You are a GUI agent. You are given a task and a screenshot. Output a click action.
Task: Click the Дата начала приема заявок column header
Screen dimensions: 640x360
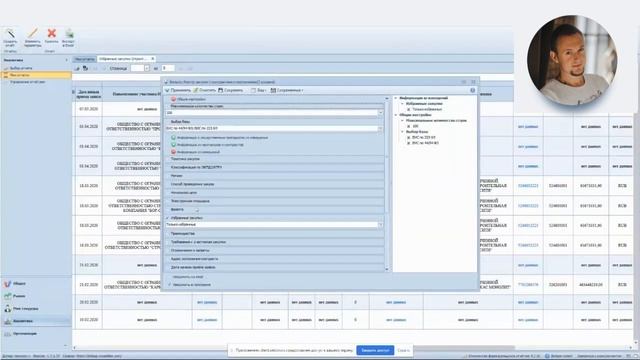[x=88, y=94]
